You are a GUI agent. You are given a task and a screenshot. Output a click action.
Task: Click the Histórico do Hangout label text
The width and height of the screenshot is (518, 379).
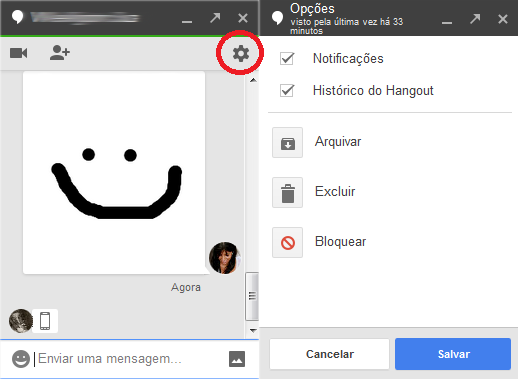(x=373, y=91)
